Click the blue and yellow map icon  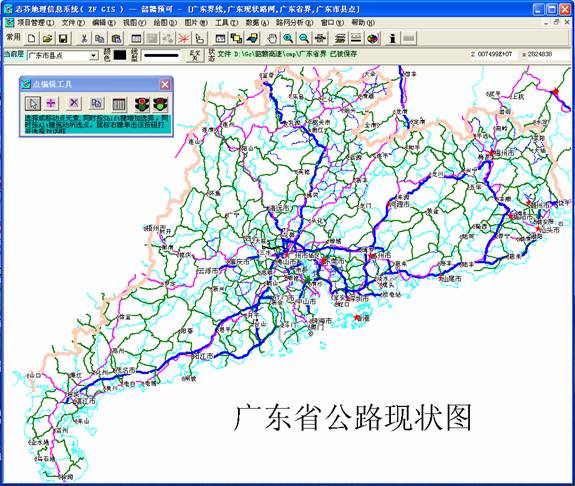click(x=252, y=38)
